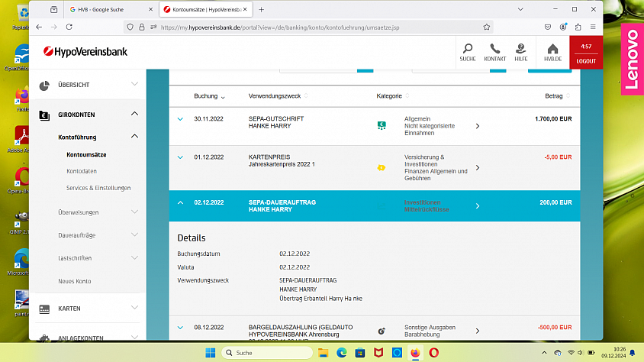Open Kontoumsätze in sidebar
The height and width of the screenshot is (362, 644).
(86, 155)
